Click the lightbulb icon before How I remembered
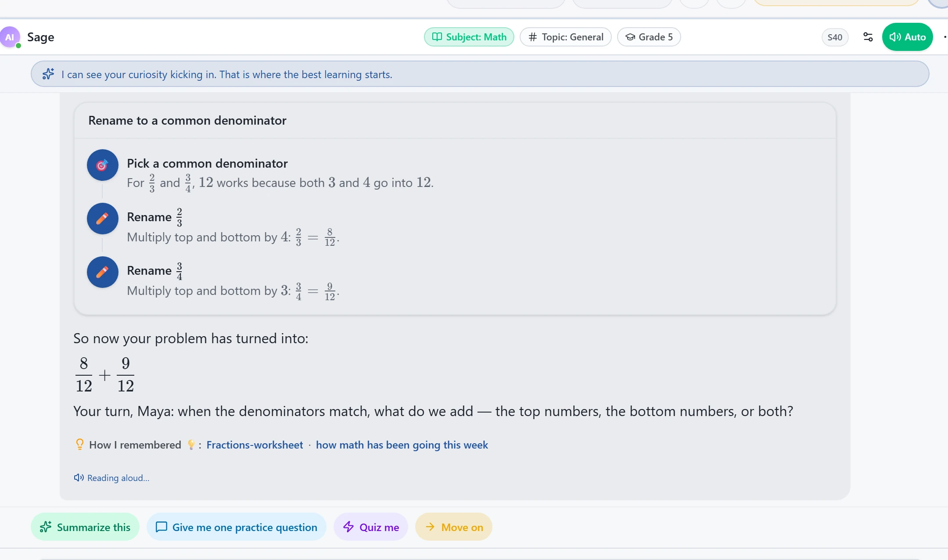This screenshot has width=948, height=560. pyautogui.click(x=79, y=445)
